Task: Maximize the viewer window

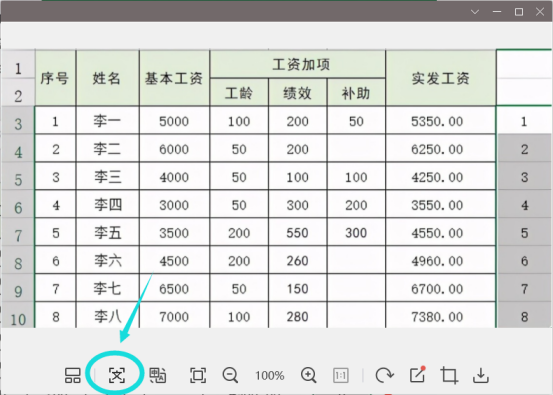Action: [x=519, y=12]
